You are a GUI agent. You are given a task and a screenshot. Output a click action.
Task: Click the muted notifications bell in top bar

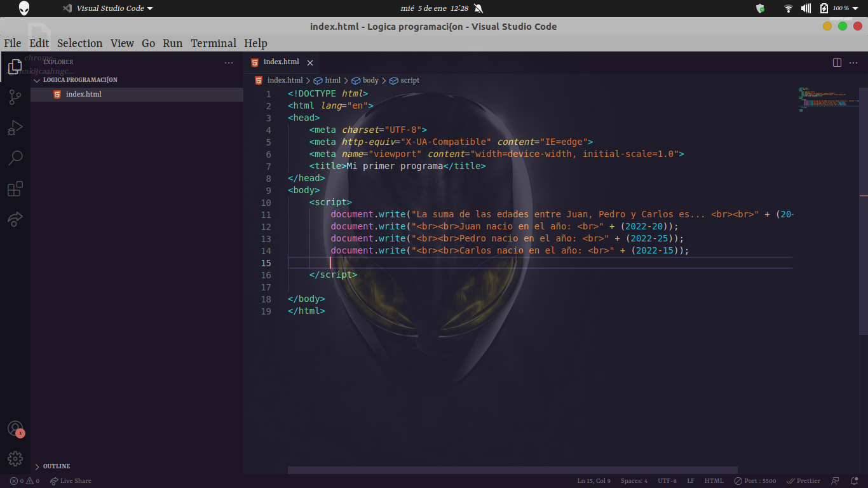[x=478, y=8]
